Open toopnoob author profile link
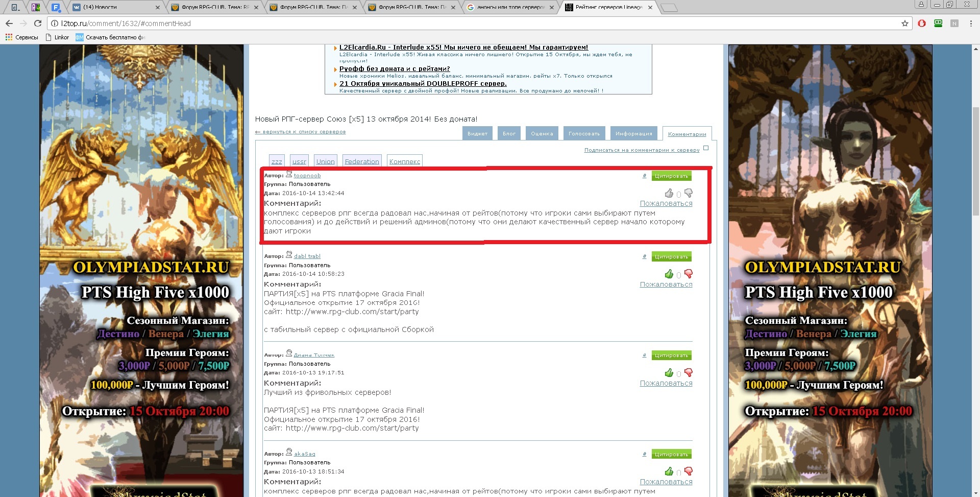980x497 pixels. 307,175
